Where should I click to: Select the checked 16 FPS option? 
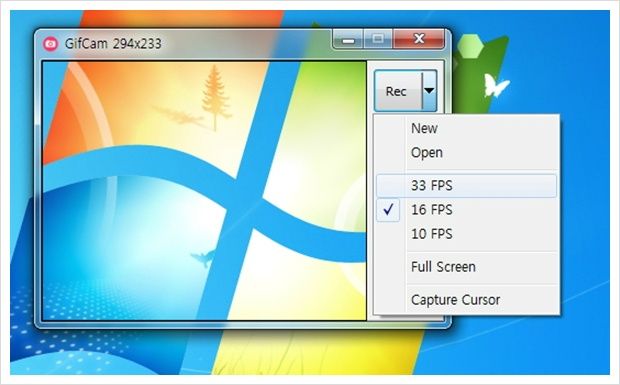point(467,209)
